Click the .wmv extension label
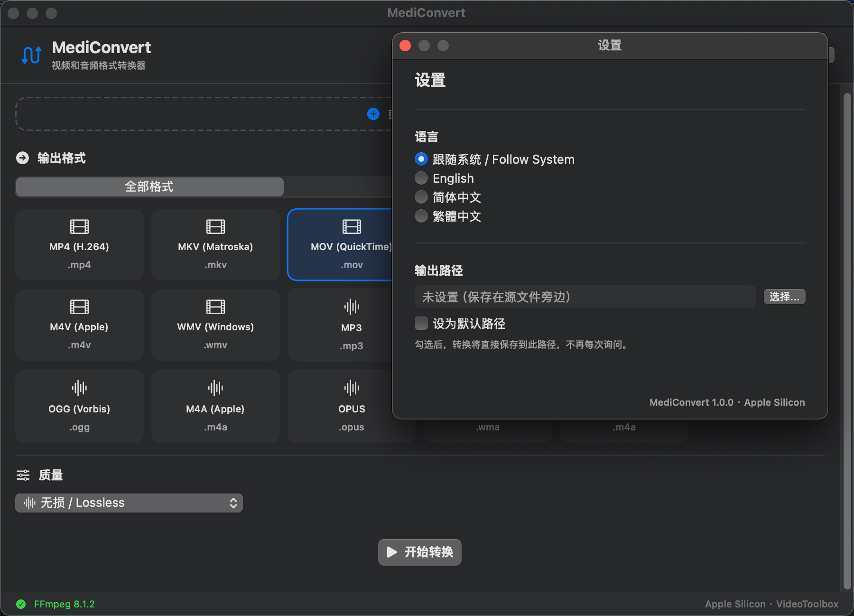This screenshot has height=616, width=854. [x=215, y=345]
